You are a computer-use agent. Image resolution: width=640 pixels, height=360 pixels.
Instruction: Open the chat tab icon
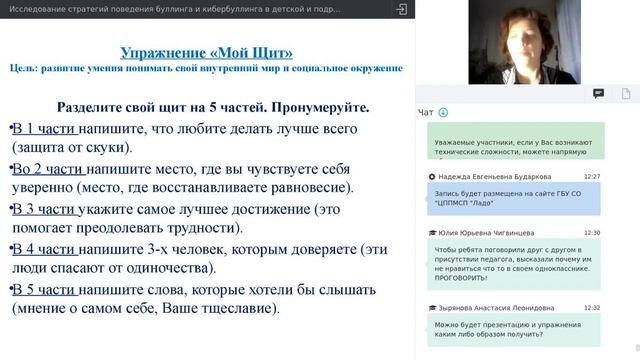pyautogui.click(x=598, y=93)
